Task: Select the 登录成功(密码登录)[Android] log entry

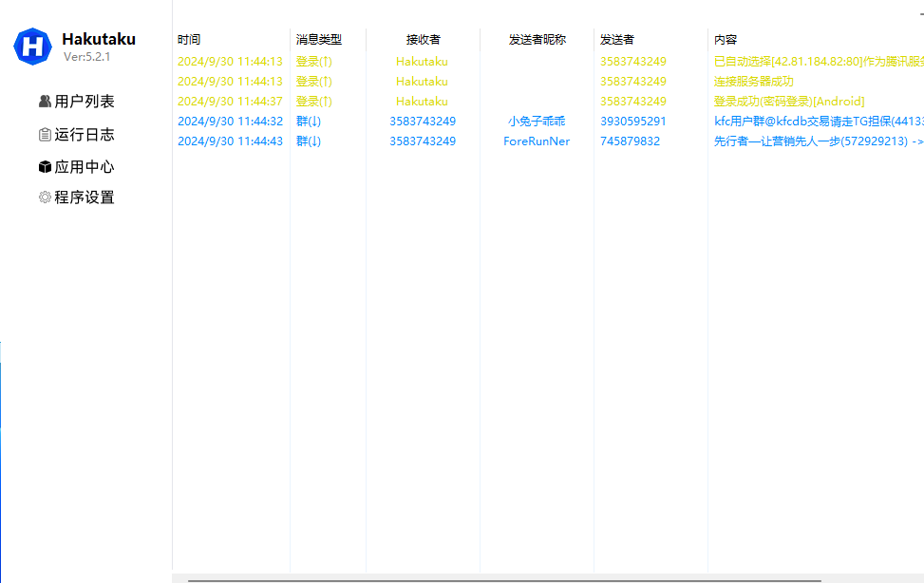Action: pyautogui.click(x=789, y=102)
